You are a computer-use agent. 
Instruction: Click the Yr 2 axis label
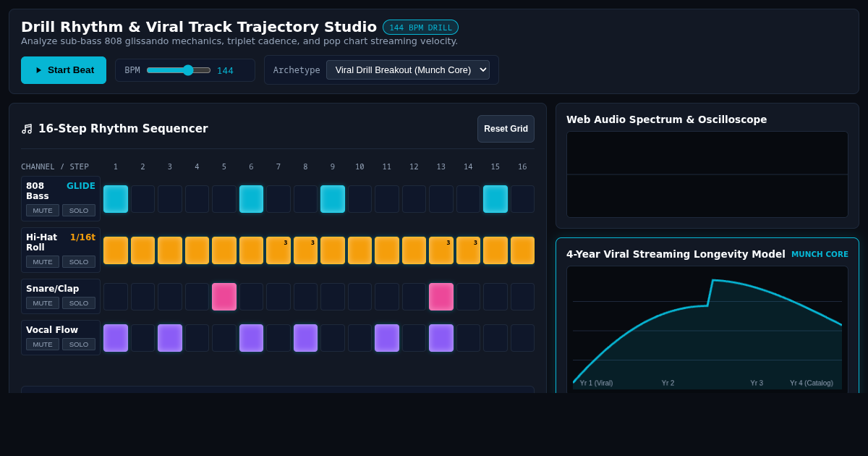[668, 383]
